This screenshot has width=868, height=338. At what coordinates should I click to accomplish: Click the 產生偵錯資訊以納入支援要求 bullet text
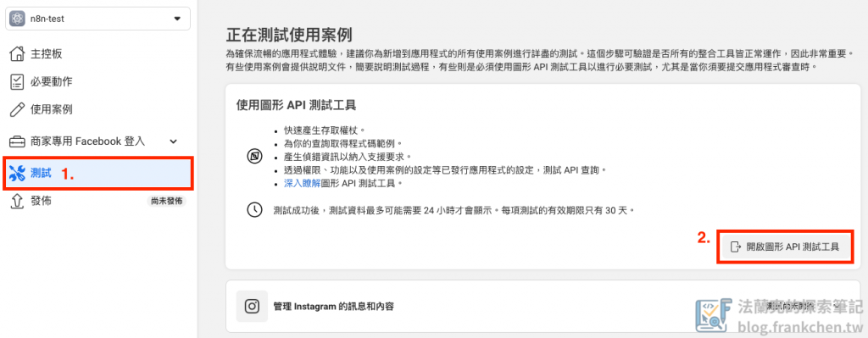(x=348, y=157)
